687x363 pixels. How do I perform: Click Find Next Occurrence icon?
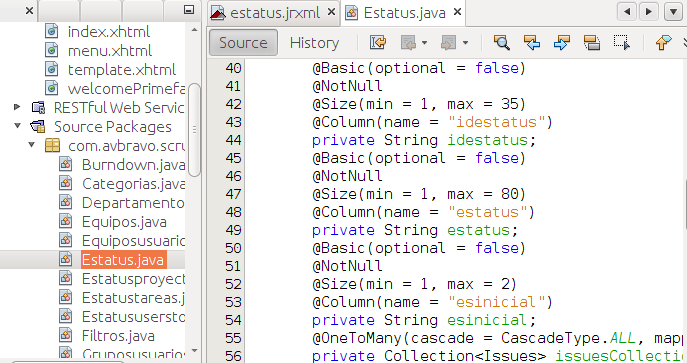[562, 42]
